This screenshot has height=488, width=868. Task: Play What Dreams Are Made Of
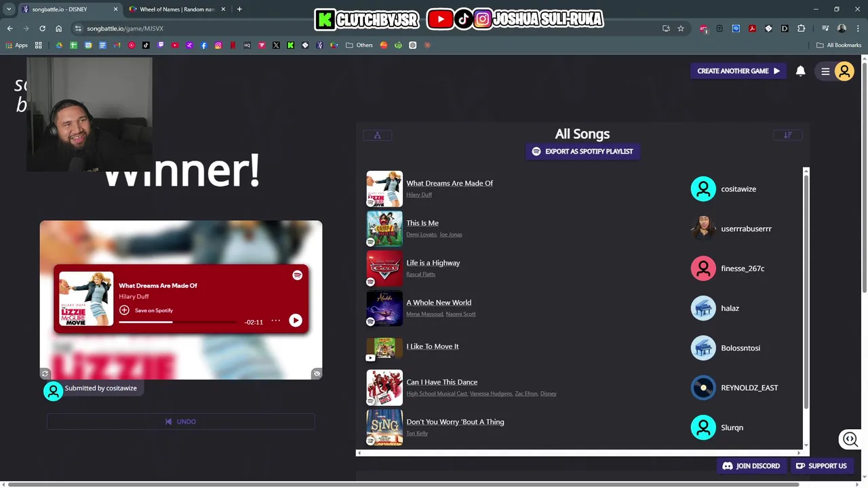click(x=296, y=321)
